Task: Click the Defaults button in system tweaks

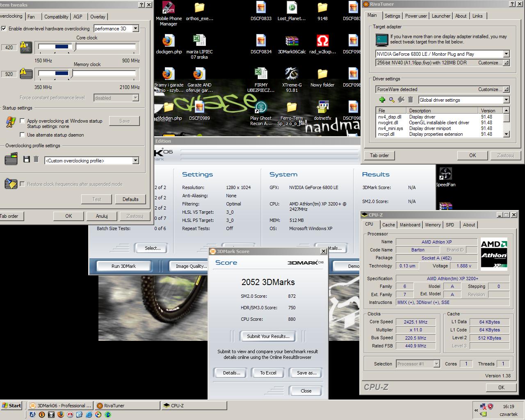Action: click(x=130, y=199)
